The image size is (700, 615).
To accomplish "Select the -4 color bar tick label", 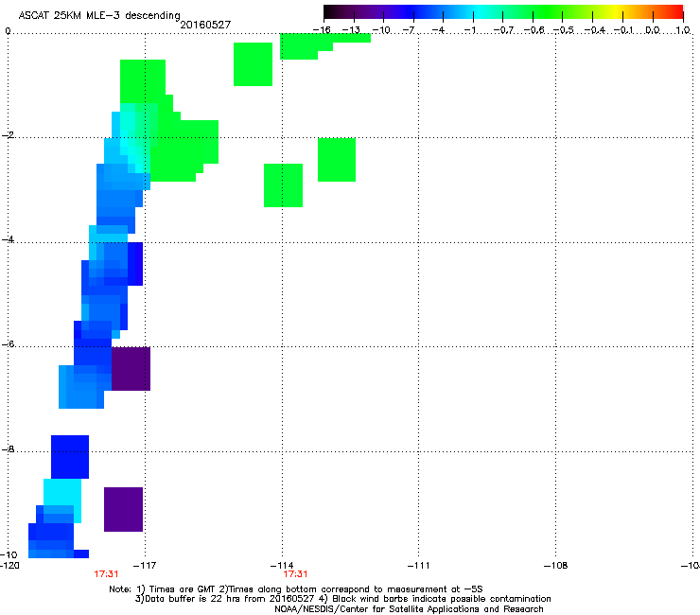I will [438, 30].
